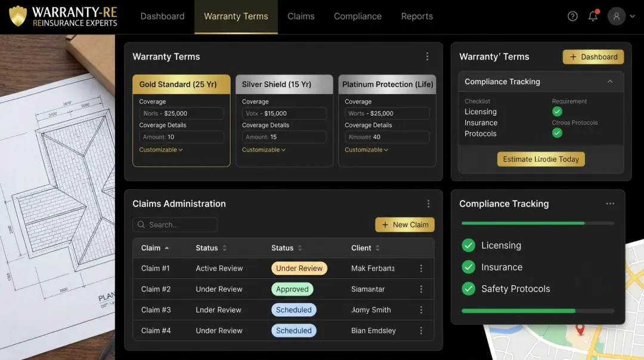Click the red map location pin
The width and height of the screenshot is (644, 360).
580,329
